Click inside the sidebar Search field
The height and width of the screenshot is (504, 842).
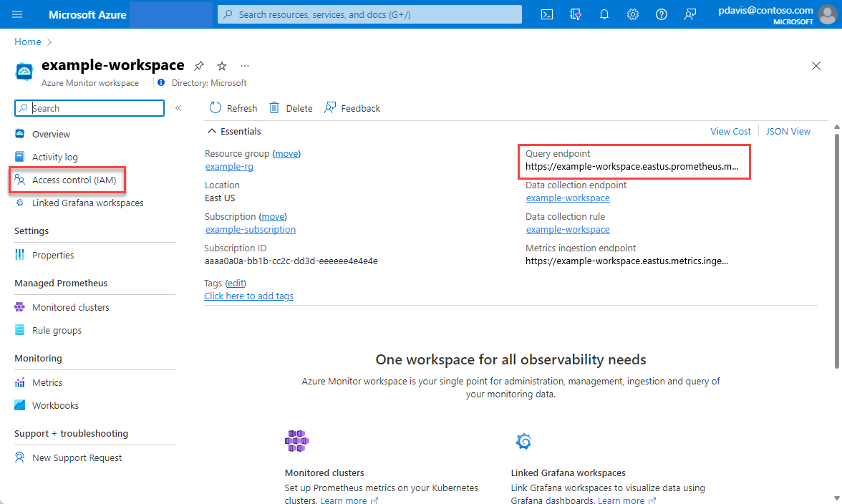pos(89,108)
